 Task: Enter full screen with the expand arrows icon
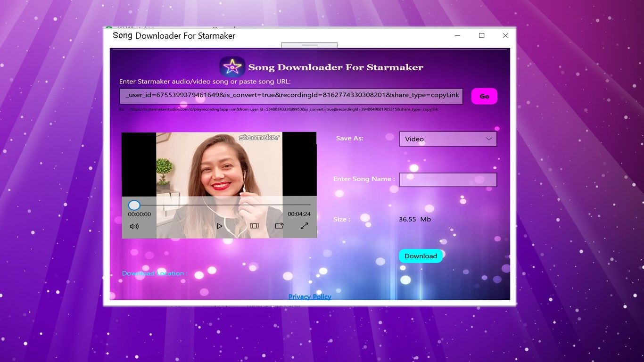point(305,226)
